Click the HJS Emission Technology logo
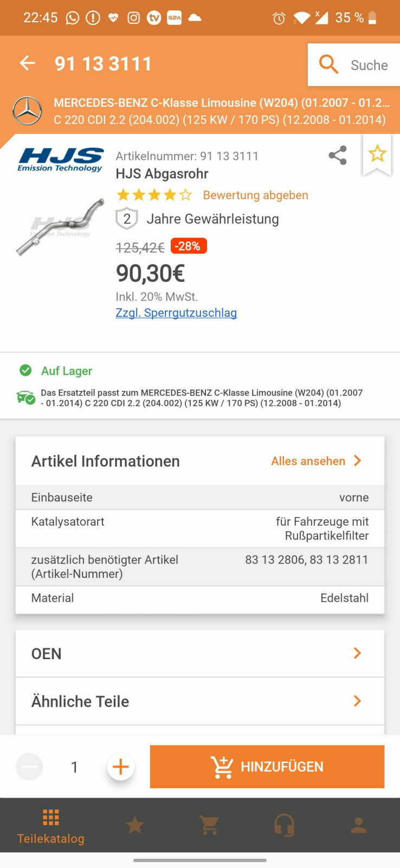Image resolution: width=400 pixels, height=868 pixels. [x=61, y=159]
